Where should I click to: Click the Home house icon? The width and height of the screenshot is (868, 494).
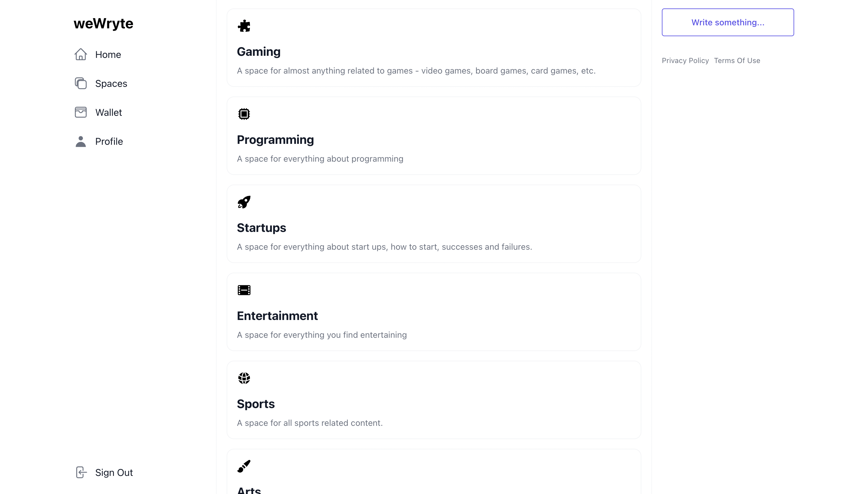coord(81,54)
